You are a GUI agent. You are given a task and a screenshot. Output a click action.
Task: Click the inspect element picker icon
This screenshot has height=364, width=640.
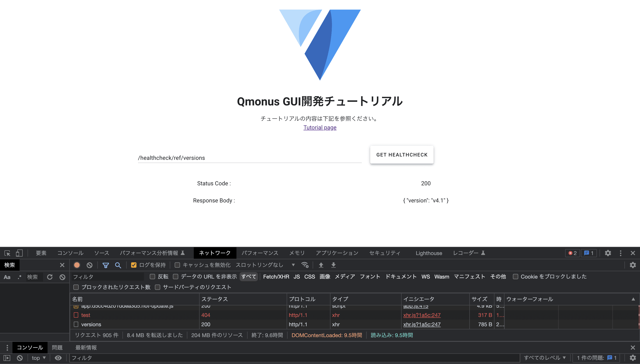[7, 253]
